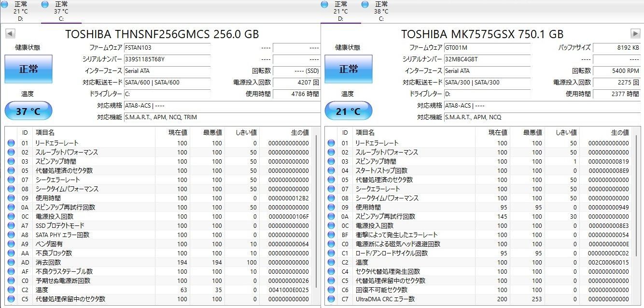
Task: Click the 正常 health status button for MK7575GSX
Action: pyautogui.click(x=349, y=69)
